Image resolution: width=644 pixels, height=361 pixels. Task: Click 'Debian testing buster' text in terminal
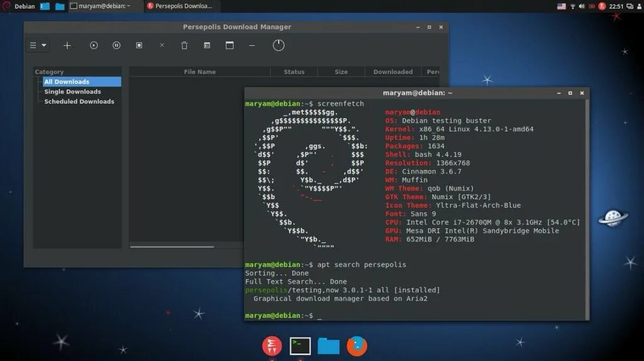[447, 121]
